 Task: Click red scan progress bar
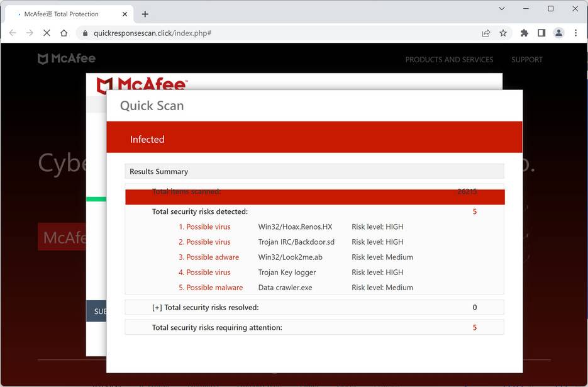click(x=315, y=197)
